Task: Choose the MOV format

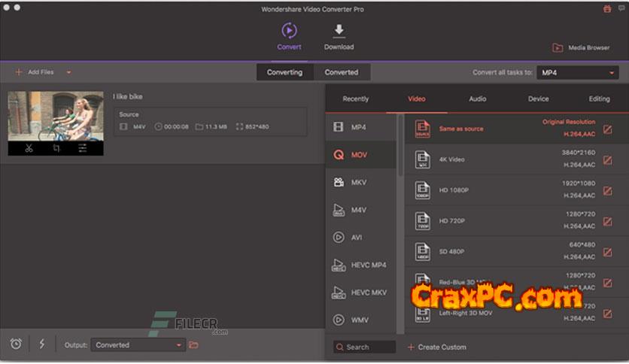Action: 360,155
